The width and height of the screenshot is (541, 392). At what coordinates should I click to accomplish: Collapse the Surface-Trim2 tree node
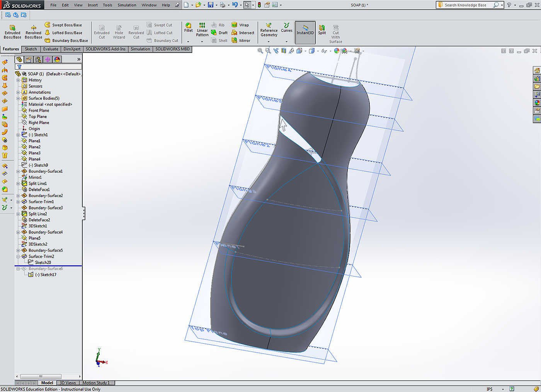[18, 256]
